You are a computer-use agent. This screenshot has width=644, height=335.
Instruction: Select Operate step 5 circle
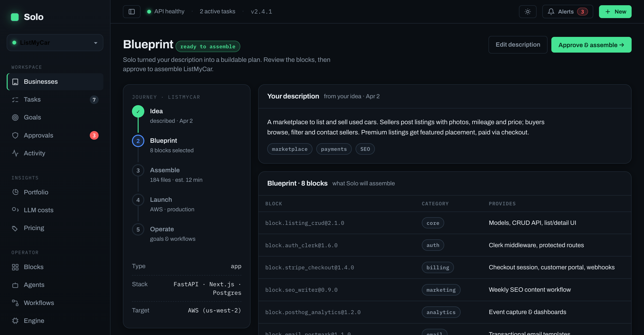coord(138,229)
